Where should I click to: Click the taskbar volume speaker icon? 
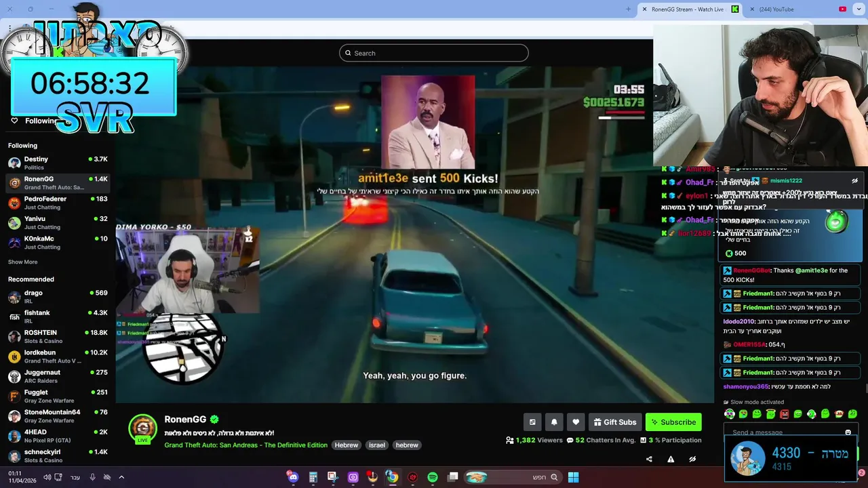[x=47, y=477]
